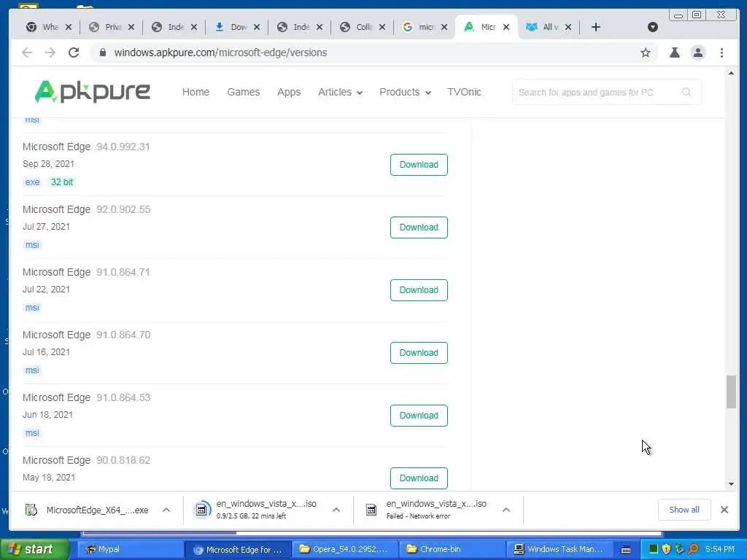This screenshot has width=747, height=560.
Task: Download Microsoft Edge 91.0.864.53
Action: click(419, 416)
